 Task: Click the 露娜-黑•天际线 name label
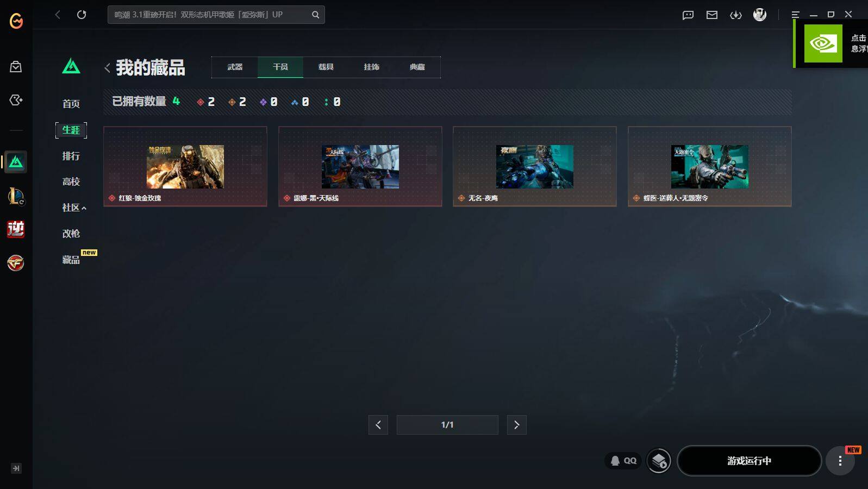[316, 198]
